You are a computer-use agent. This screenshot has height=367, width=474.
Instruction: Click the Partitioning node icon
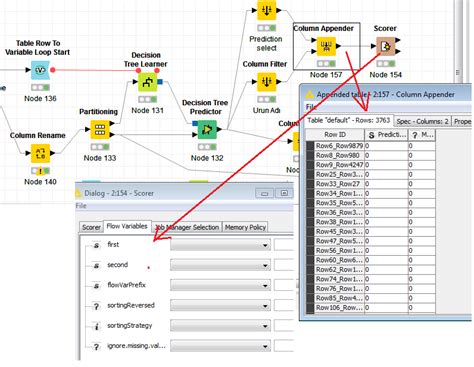100,129
